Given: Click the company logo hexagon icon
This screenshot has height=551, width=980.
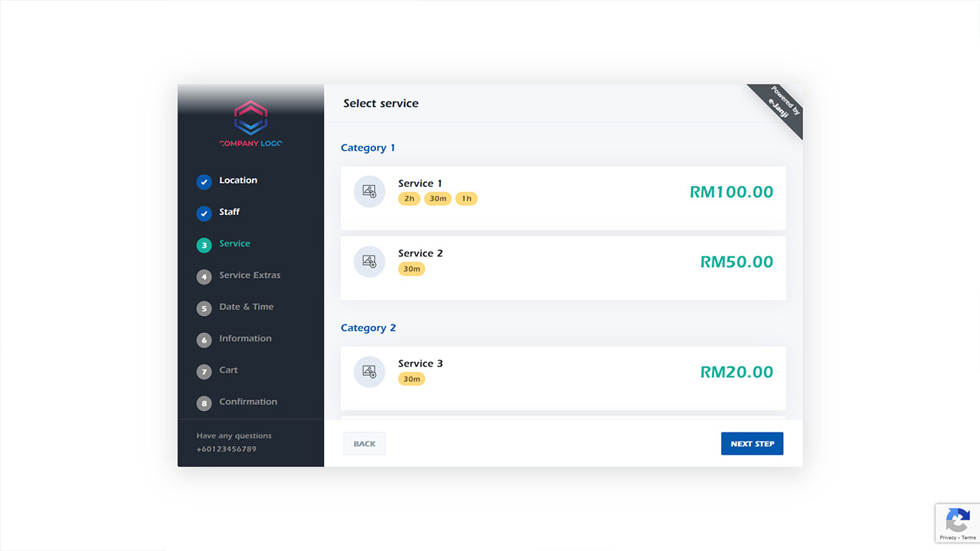Looking at the screenshot, I should (250, 118).
